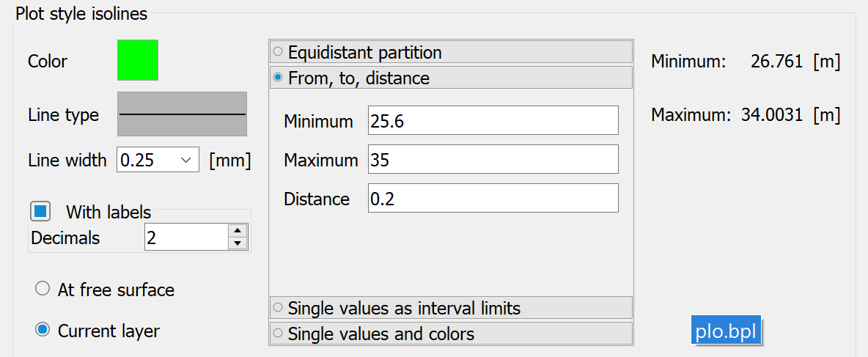This screenshot has height=357, width=868.
Task: Click the Distance field showing 0.2
Action: 493,198
